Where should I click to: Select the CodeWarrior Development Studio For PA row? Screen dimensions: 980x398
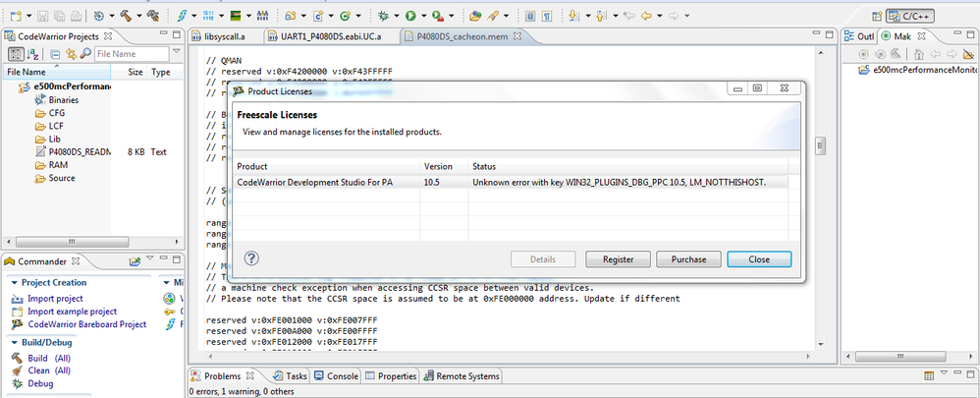[510, 182]
